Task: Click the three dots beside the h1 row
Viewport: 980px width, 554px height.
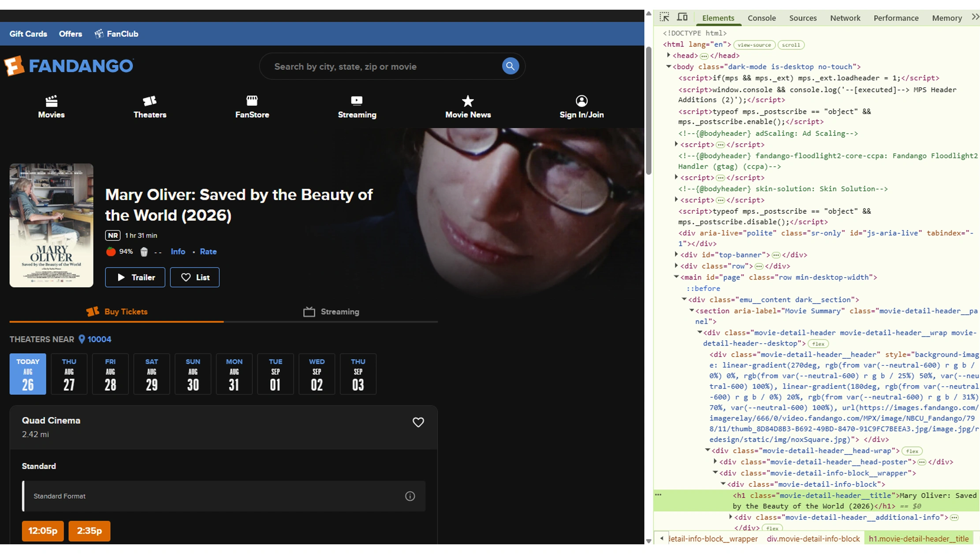Action: click(x=658, y=495)
